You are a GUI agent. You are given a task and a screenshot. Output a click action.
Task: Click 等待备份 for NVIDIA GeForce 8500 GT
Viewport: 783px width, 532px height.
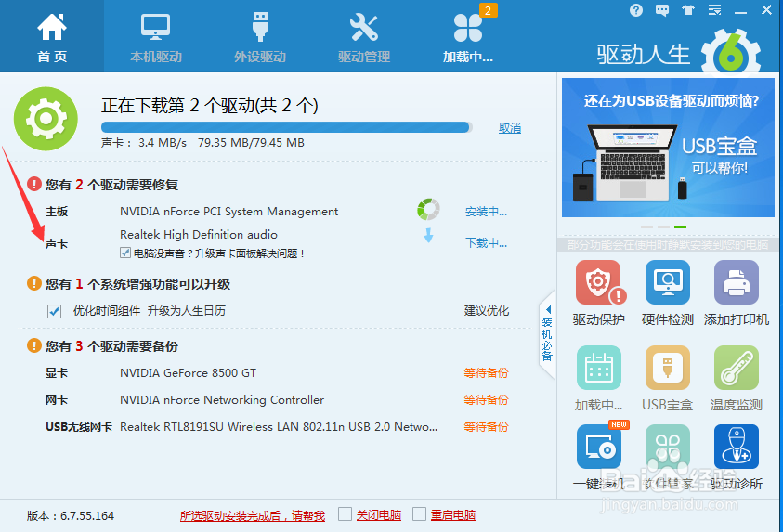(486, 373)
